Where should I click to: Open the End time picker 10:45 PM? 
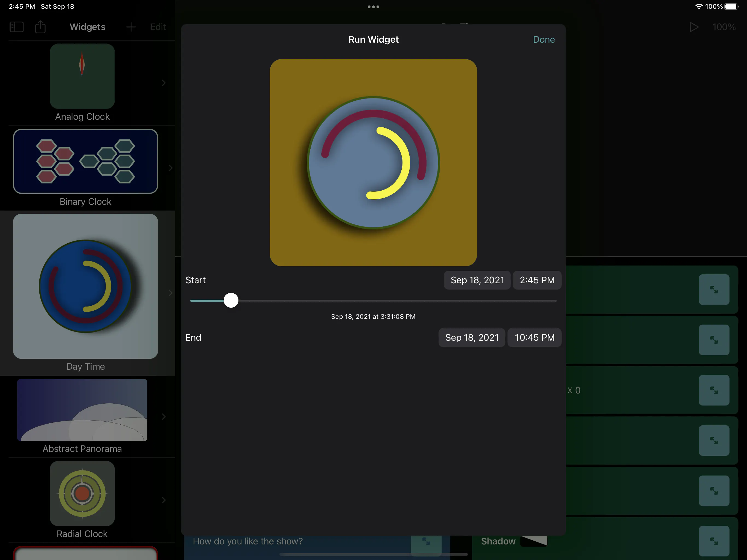coord(534,337)
